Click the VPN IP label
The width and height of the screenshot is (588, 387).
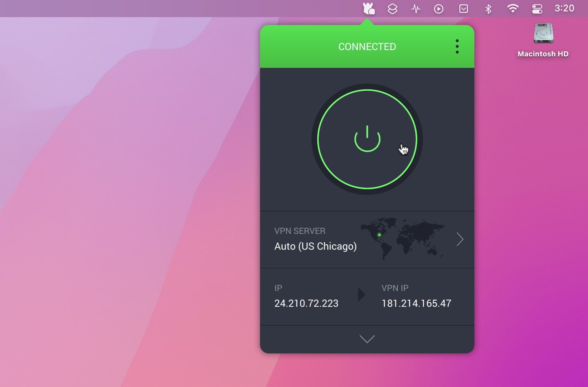pos(395,288)
